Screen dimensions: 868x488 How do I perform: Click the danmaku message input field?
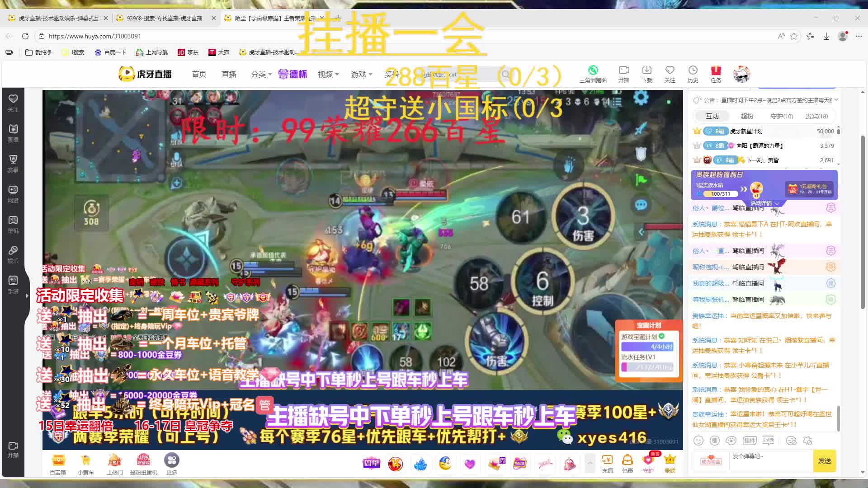click(x=771, y=461)
